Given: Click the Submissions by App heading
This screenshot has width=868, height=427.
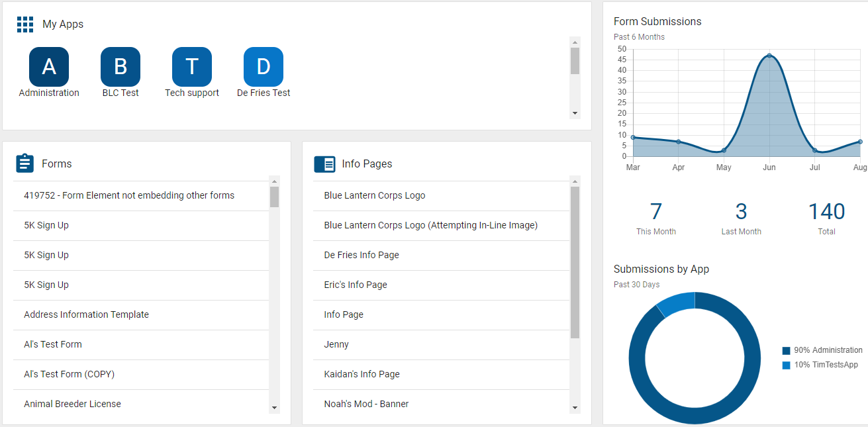Looking at the screenshot, I should (661, 269).
